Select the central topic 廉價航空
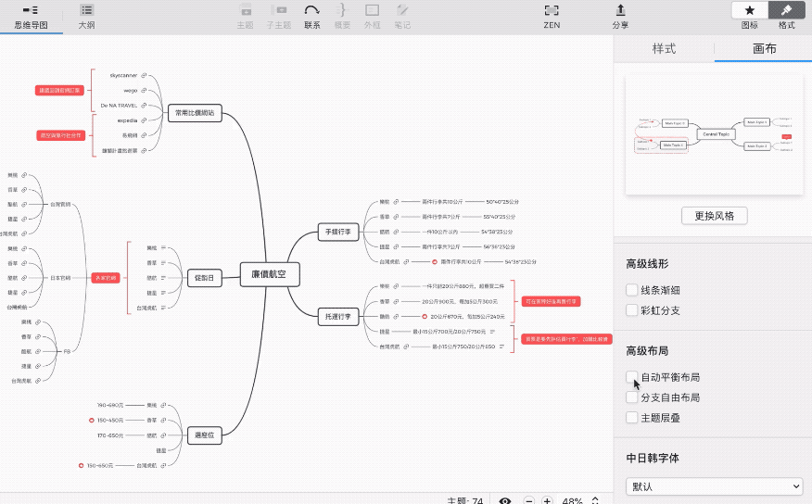The height and width of the screenshot is (504, 812). point(270,274)
